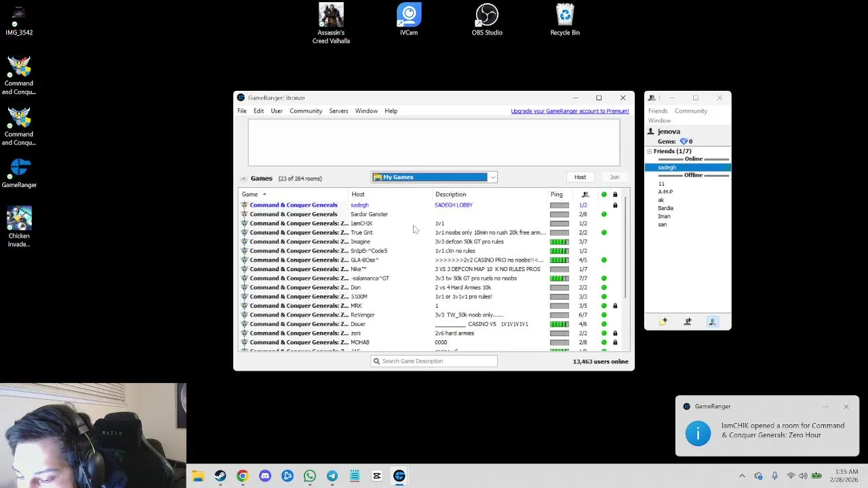Click the microphone tray icon
The image size is (868, 488).
coord(774,476)
